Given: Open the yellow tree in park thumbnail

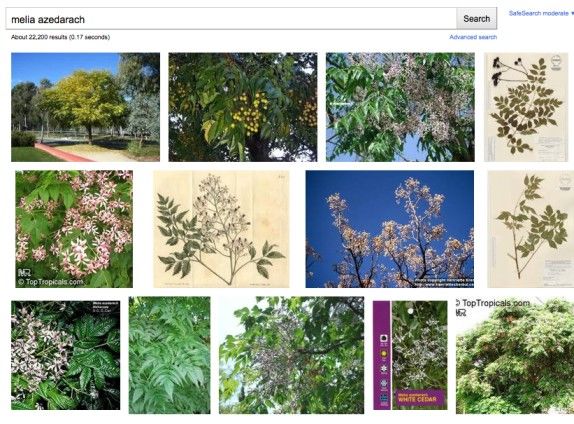Looking at the screenshot, I should coord(85,107).
